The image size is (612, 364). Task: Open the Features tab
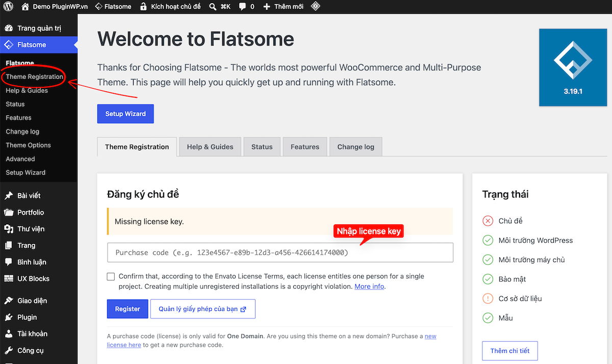pos(305,147)
